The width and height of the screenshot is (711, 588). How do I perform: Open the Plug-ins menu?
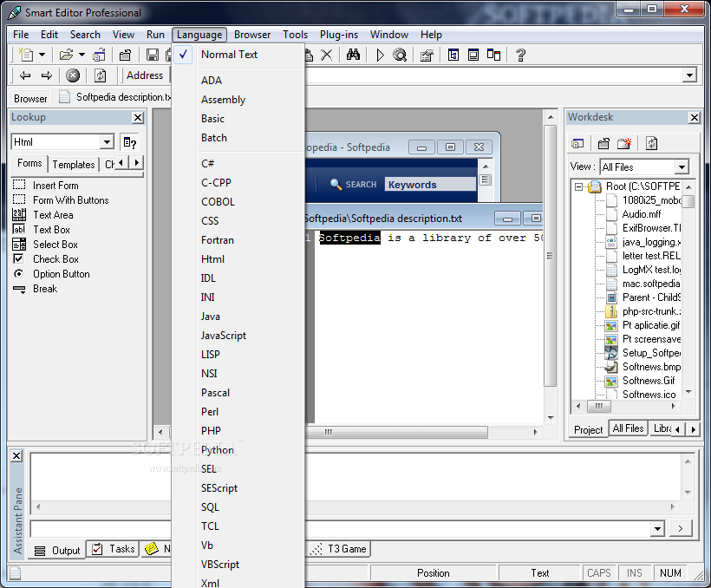tap(339, 35)
